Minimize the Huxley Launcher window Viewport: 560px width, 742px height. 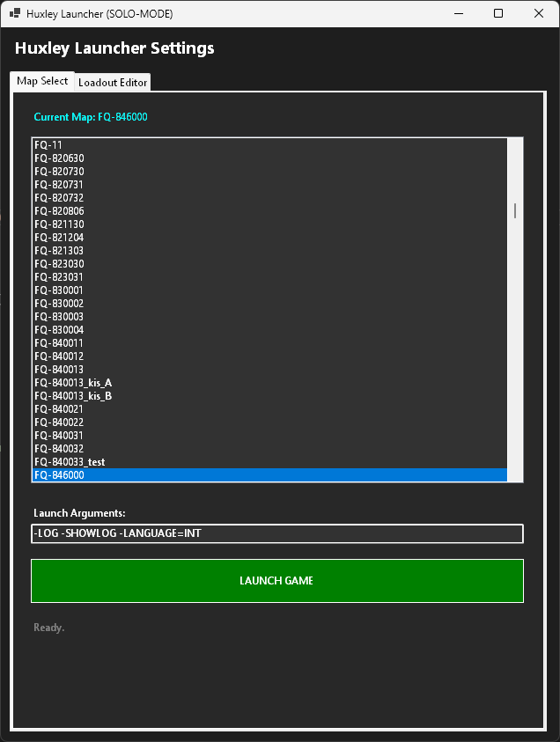pyautogui.click(x=458, y=13)
